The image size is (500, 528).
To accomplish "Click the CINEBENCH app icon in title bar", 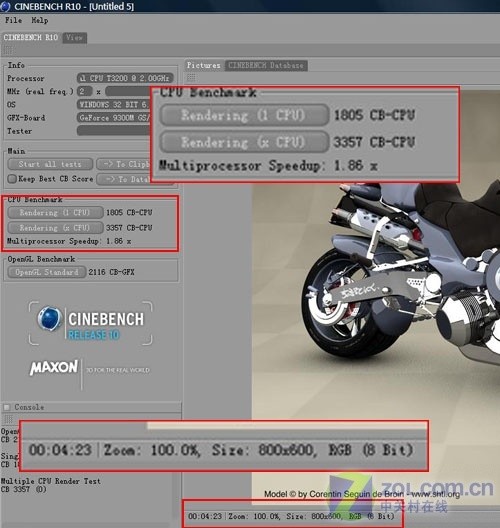I will pos(6,6).
